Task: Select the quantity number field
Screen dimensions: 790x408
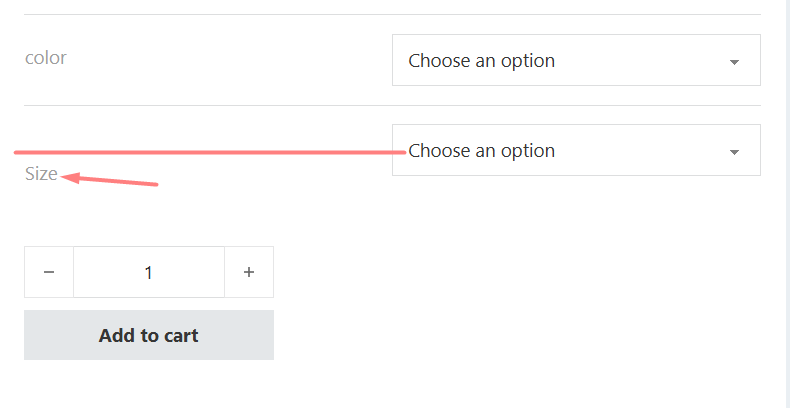Action: tap(149, 272)
